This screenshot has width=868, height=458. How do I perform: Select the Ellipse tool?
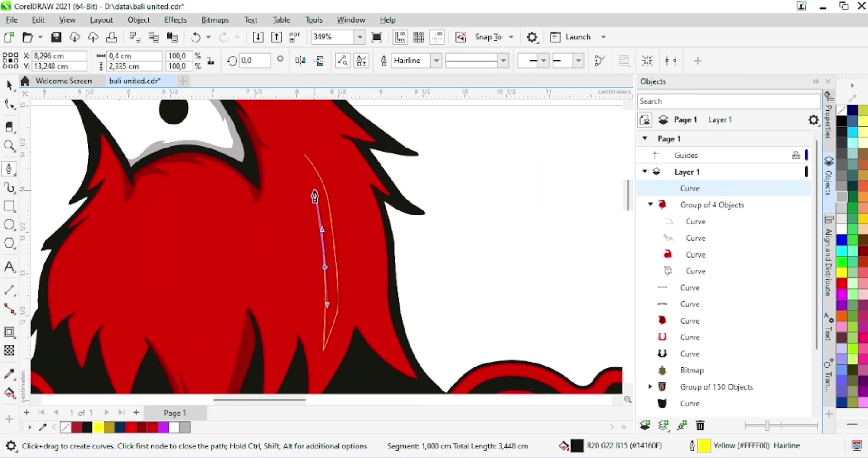10,225
